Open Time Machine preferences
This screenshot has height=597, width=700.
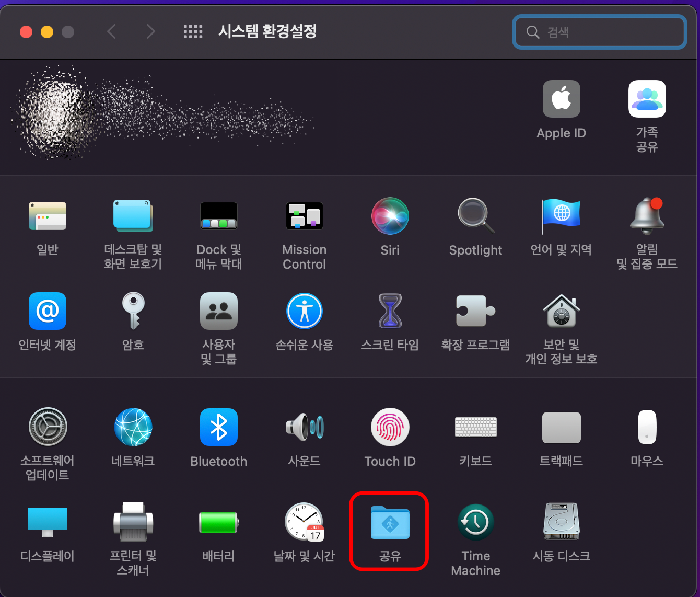(x=475, y=522)
